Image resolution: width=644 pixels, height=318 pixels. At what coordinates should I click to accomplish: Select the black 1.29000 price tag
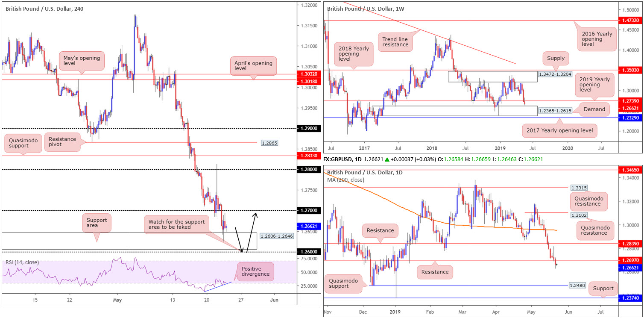click(309, 128)
